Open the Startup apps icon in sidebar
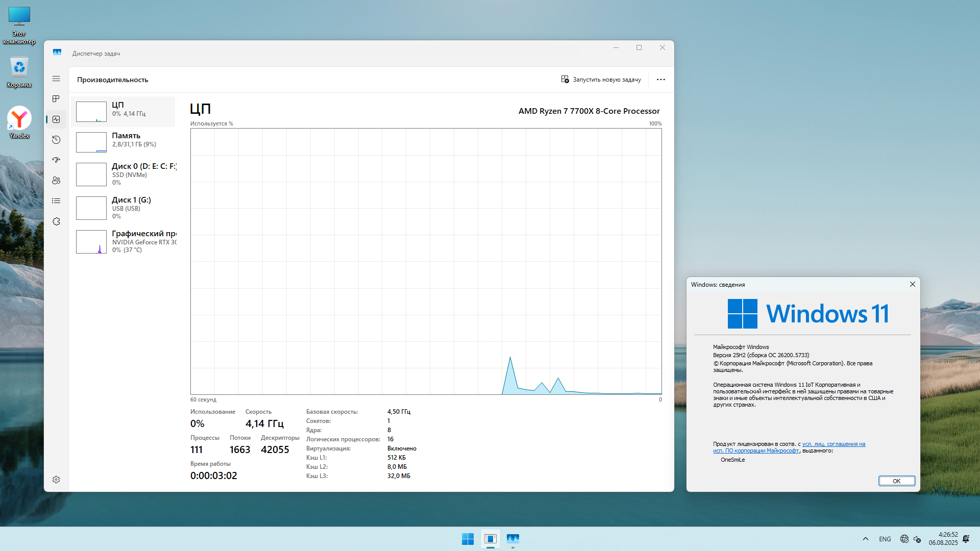The width and height of the screenshot is (980, 551). (x=56, y=160)
